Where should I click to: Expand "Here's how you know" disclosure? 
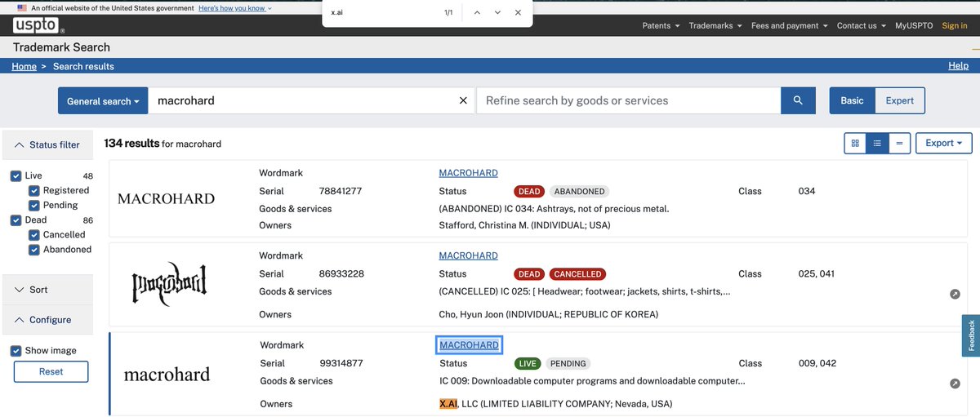[x=235, y=7]
